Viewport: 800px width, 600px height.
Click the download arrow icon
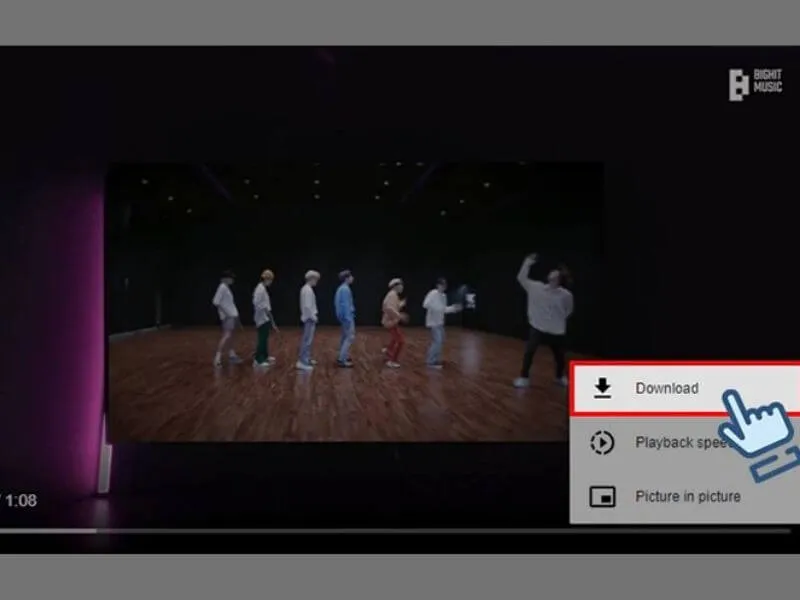coord(603,388)
